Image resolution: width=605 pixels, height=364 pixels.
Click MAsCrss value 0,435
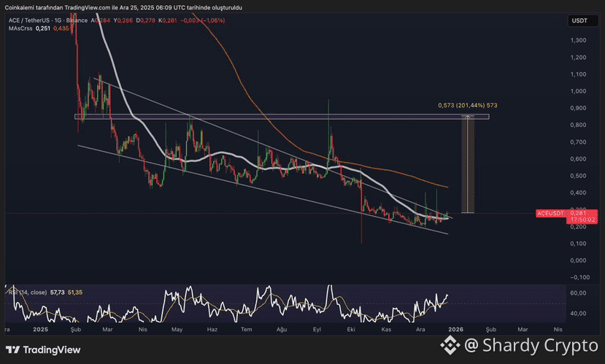pos(61,28)
